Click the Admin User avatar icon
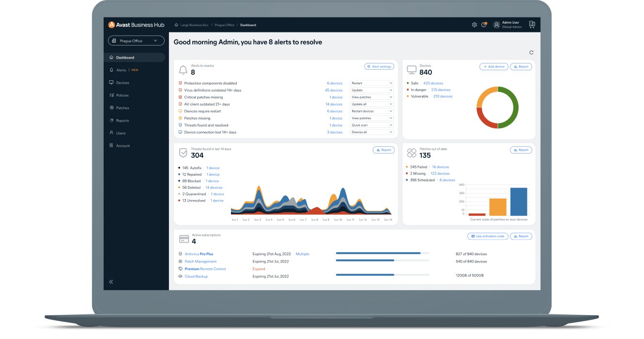The height and width of the screenshot is (339, 644). [x=496, y=25]
